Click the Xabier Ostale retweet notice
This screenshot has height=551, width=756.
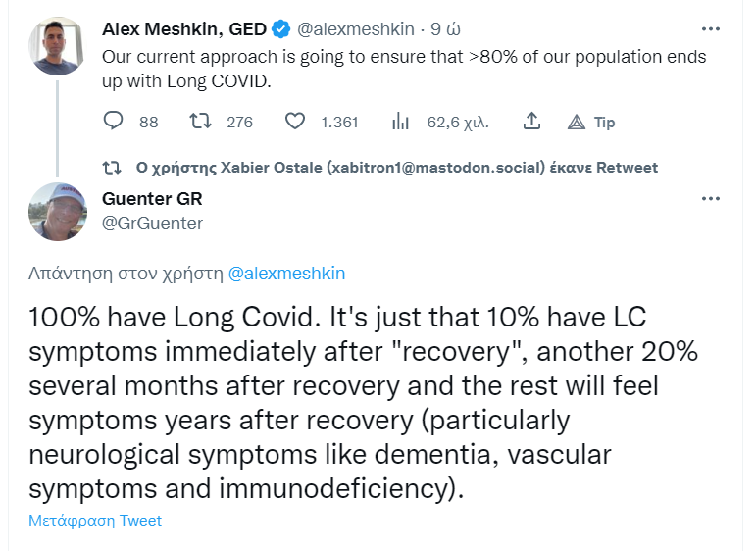point(396,168)
